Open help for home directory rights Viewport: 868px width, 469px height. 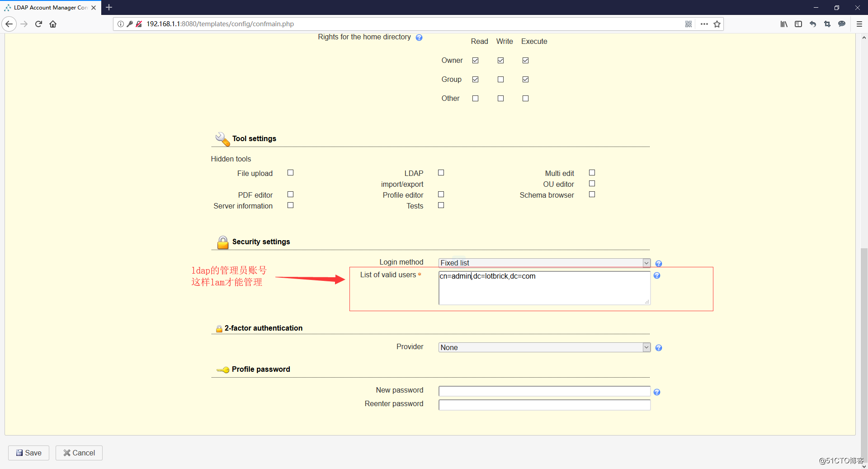(419, 38)
